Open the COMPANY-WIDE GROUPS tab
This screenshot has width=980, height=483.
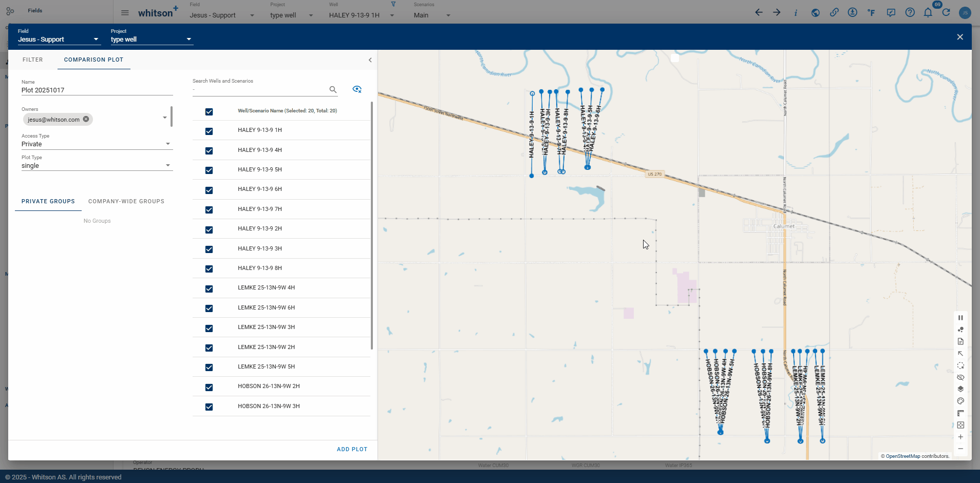[126, 201]
